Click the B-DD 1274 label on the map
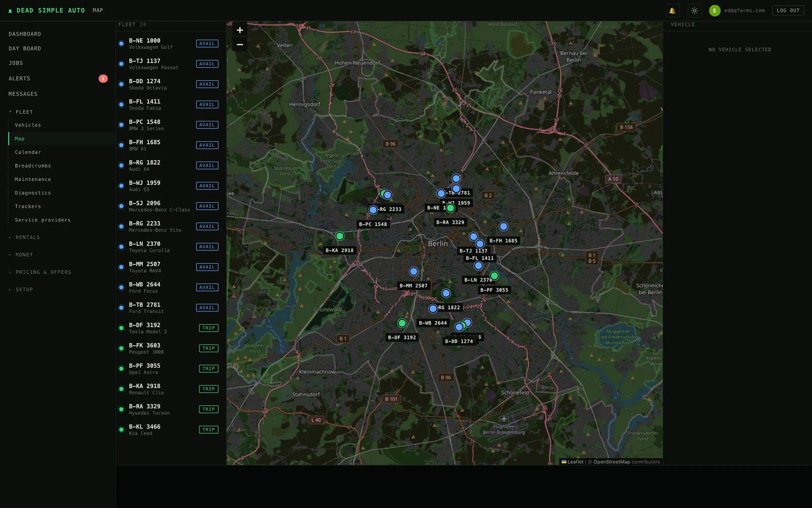812x508 pixels. [459, 341]
